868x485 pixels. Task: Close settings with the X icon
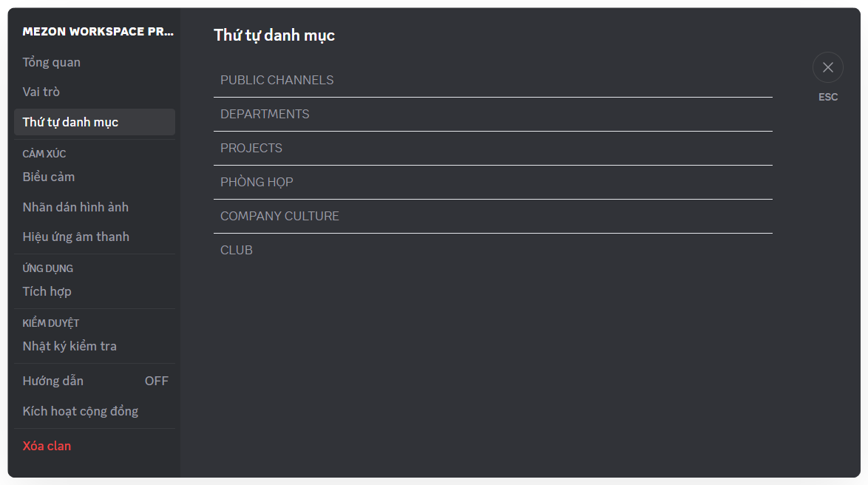click(827, 67)
